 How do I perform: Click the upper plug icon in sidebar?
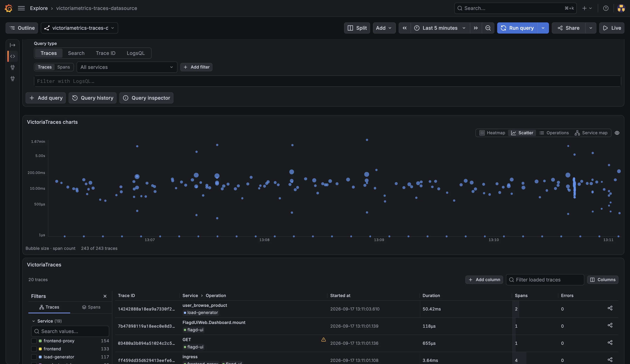(12, 67)
